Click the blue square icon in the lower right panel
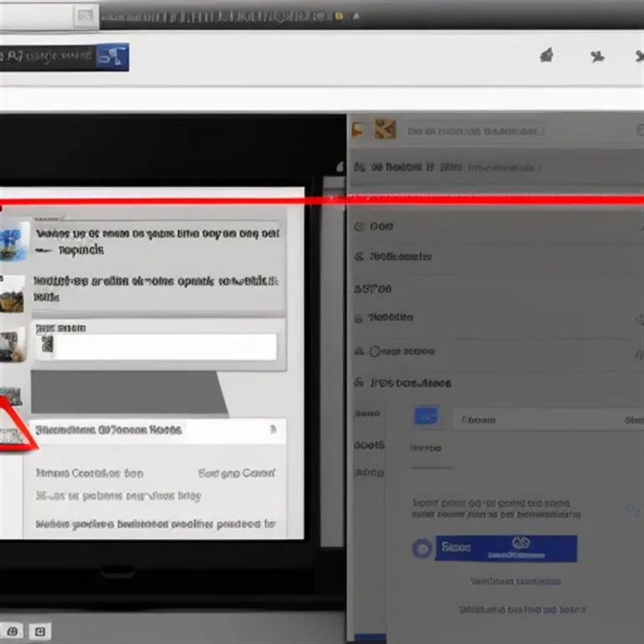The width and height of the screenshot is (644, 644). (427, 417)
